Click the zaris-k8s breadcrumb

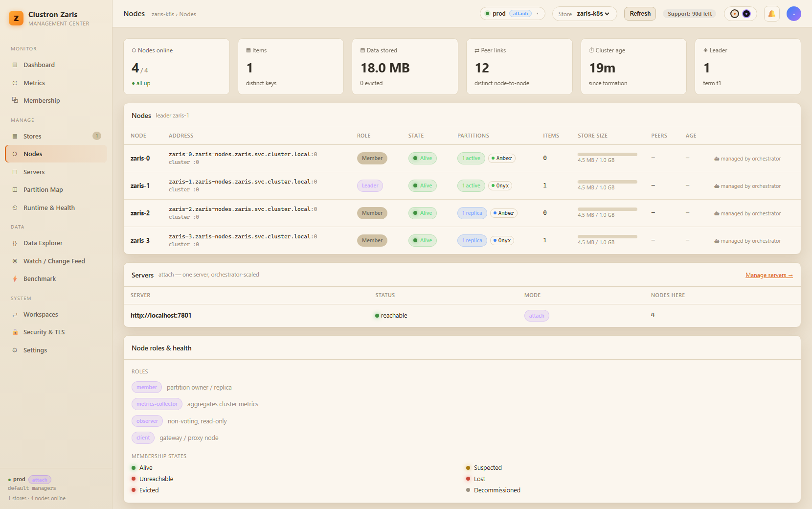click(x=163, y=14)
